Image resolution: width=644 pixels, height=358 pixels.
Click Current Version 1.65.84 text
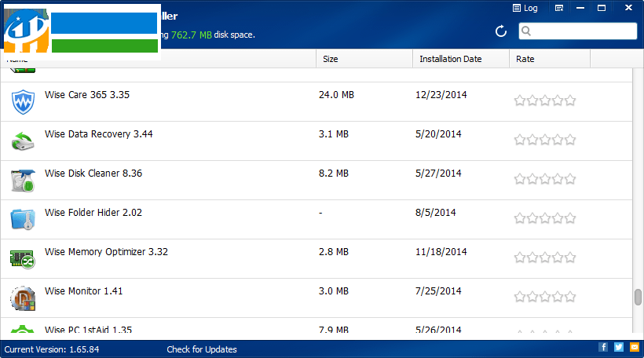point(52,349)
